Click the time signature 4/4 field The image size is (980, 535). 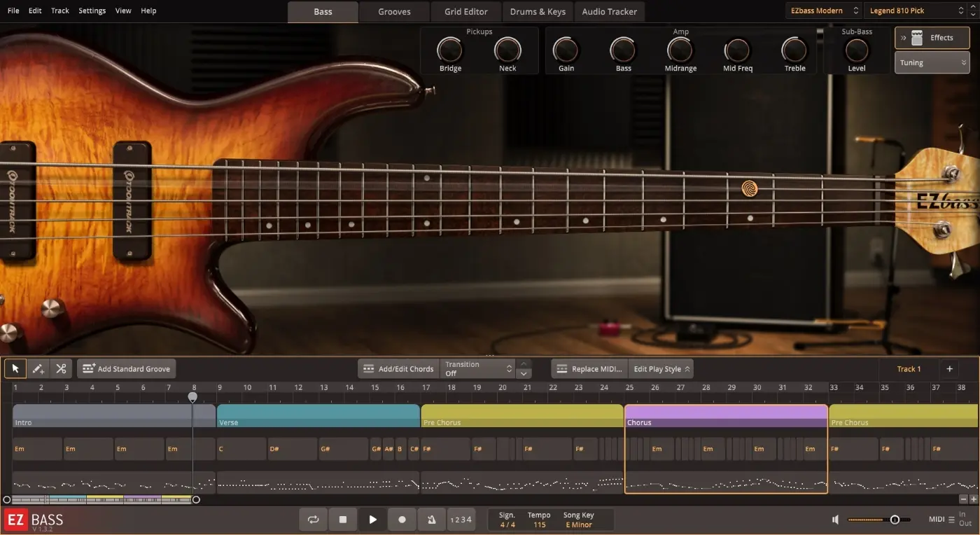pos(507,524)
